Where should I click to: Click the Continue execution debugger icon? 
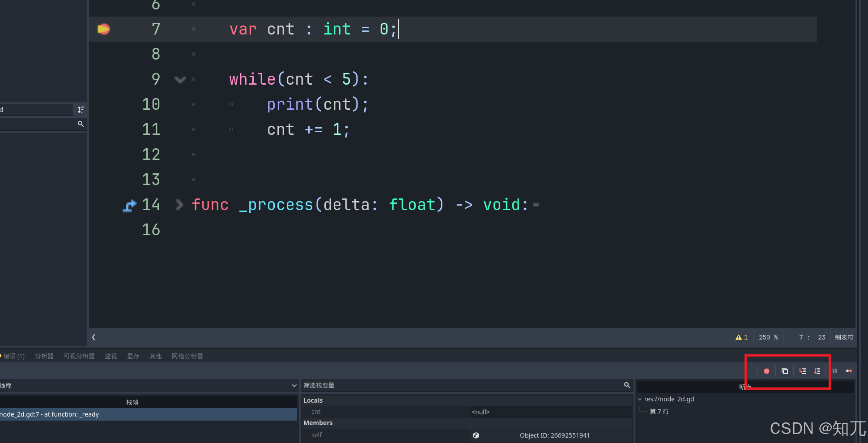(849, 371)
